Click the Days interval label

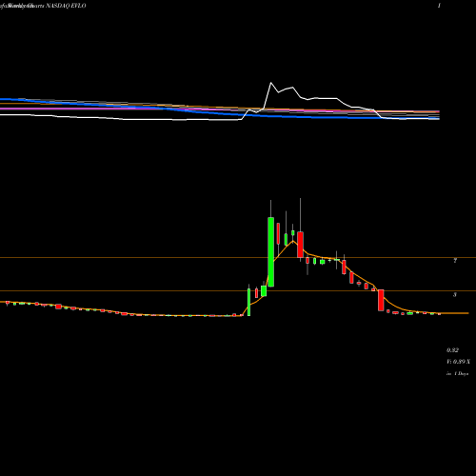pyautogui.click(x=458, y=374)
